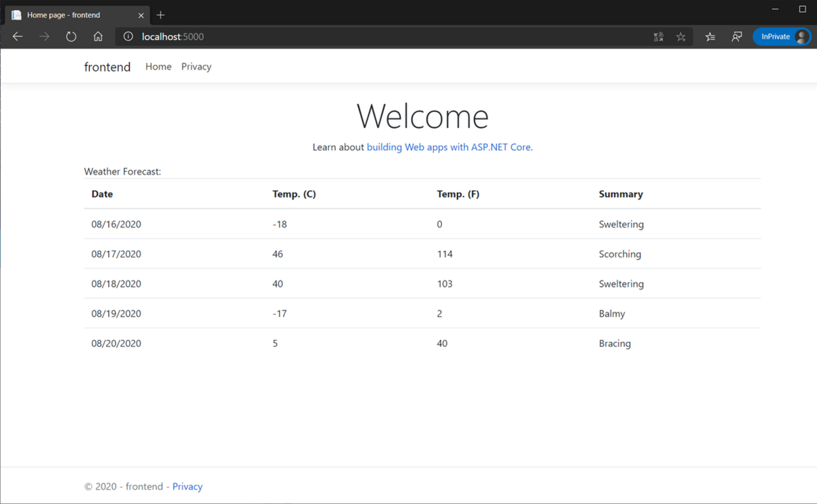Click the translate page icon in address bar
The width and height of the screenshot is (817, 504).
[x=658, y=36]
